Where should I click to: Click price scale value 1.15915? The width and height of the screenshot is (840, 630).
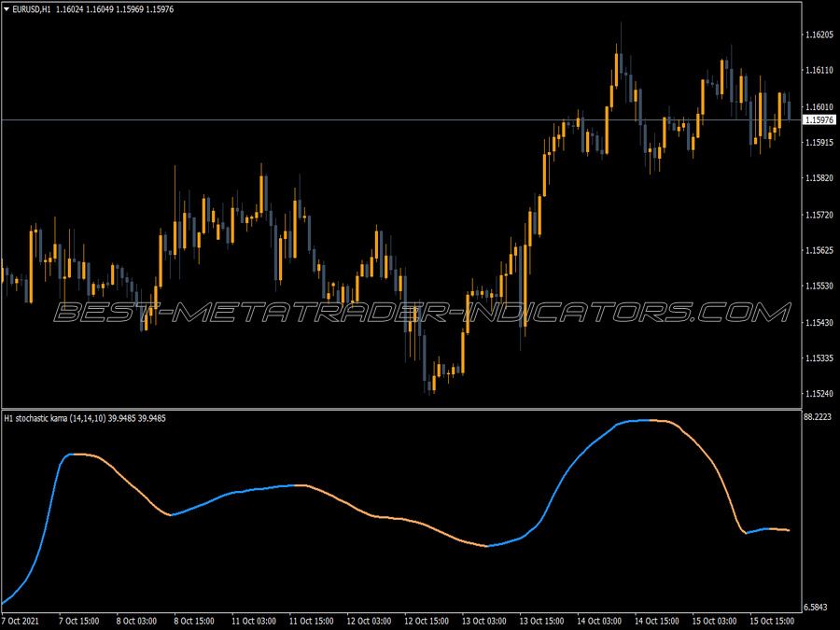(819, 143)
